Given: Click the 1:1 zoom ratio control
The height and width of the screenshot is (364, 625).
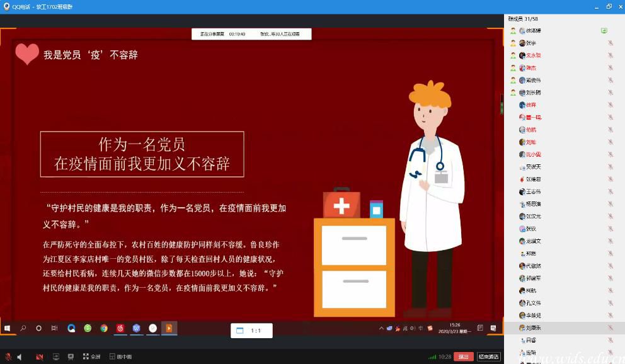Looking at the screenshot, I should 251,331.
